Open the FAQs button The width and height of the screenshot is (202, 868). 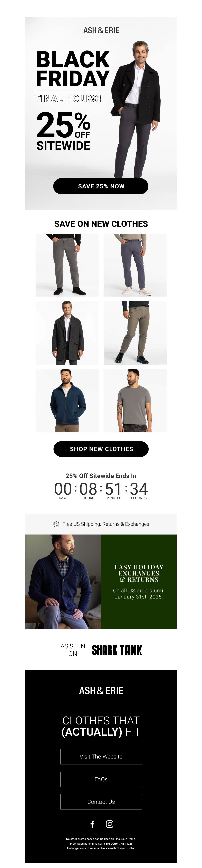(x=101, y=779)
